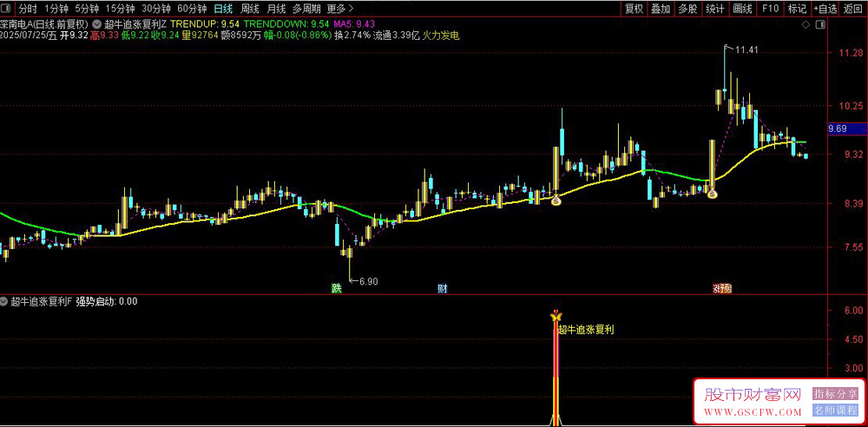This screenshot has height=427, width=868.
Task: Click the 叠加 overlay button
Action: pos(661,9)
